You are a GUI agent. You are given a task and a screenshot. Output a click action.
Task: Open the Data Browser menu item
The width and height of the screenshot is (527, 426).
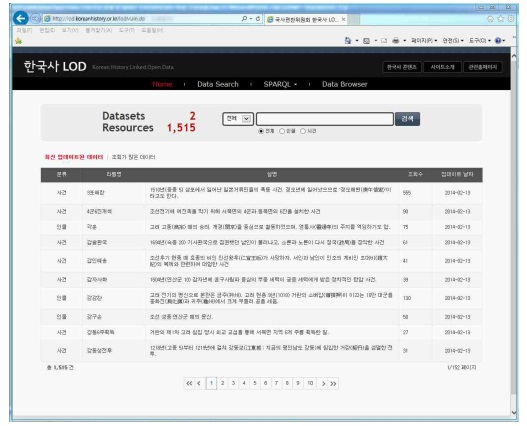[344, 84]
